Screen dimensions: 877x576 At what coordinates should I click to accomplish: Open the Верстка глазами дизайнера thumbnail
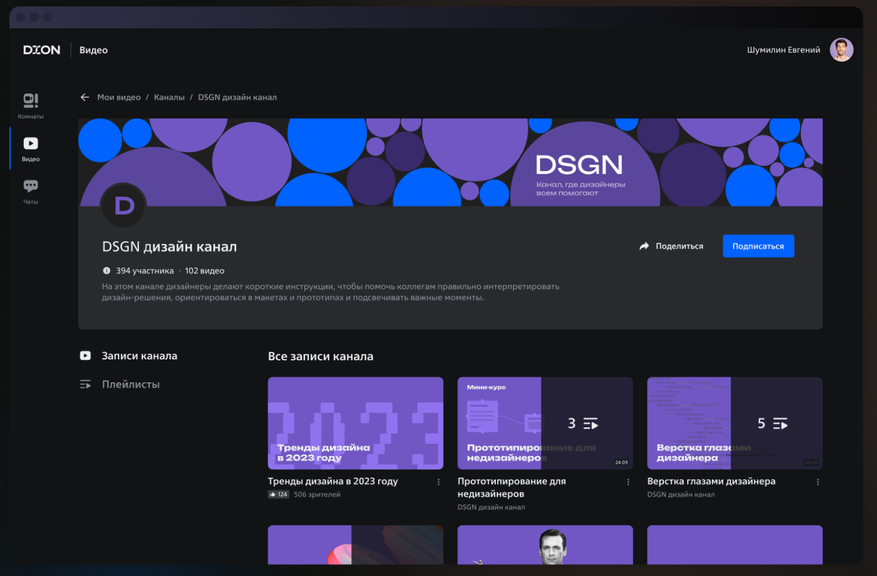(x=734, y=423)
